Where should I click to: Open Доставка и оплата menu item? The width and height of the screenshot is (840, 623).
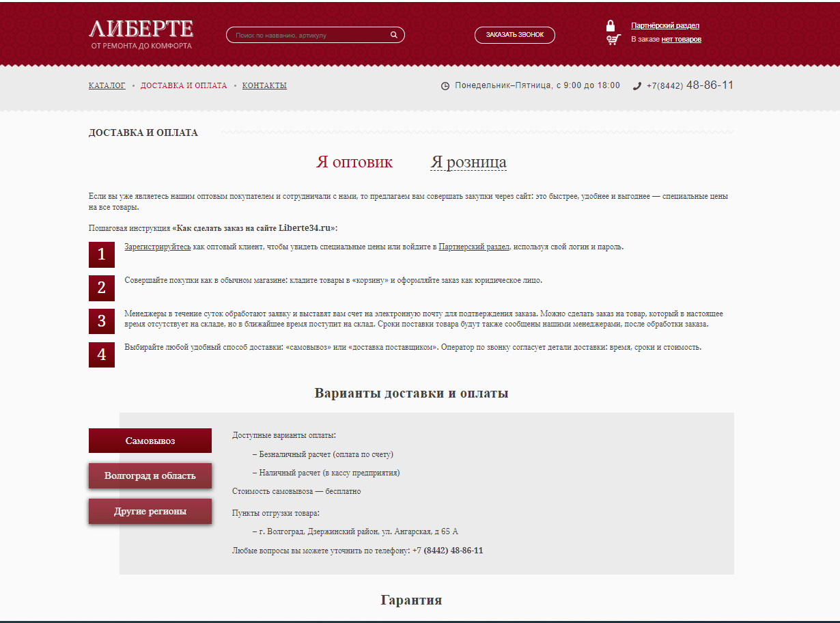click(184, 86)
